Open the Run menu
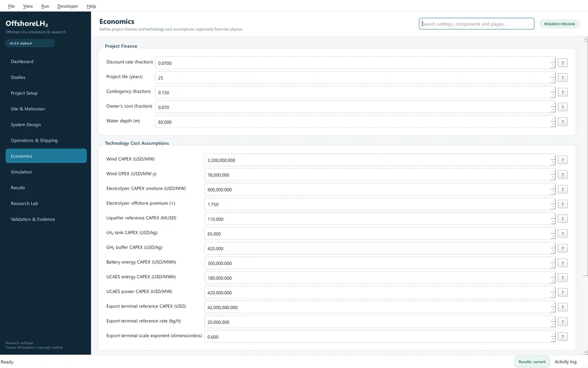 coord(45,6)
